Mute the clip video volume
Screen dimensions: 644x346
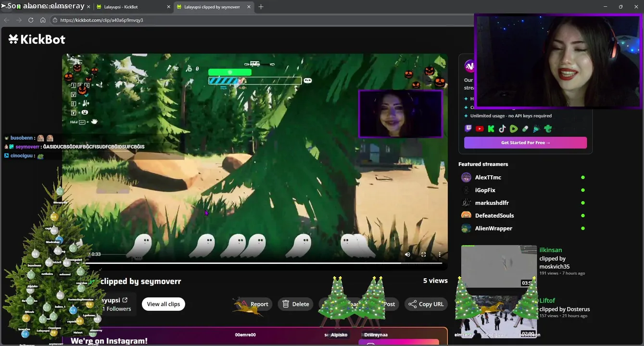click(x=407, y=255)
